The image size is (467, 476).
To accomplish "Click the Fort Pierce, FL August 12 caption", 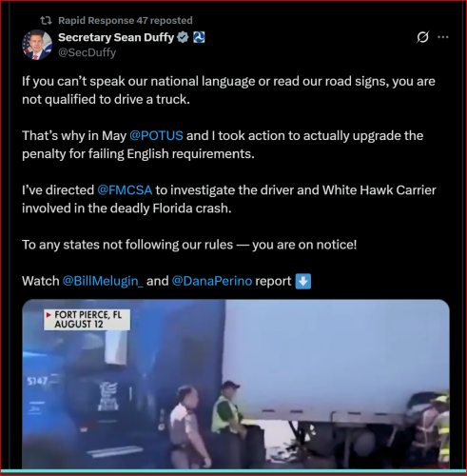I will click(87, 320).
